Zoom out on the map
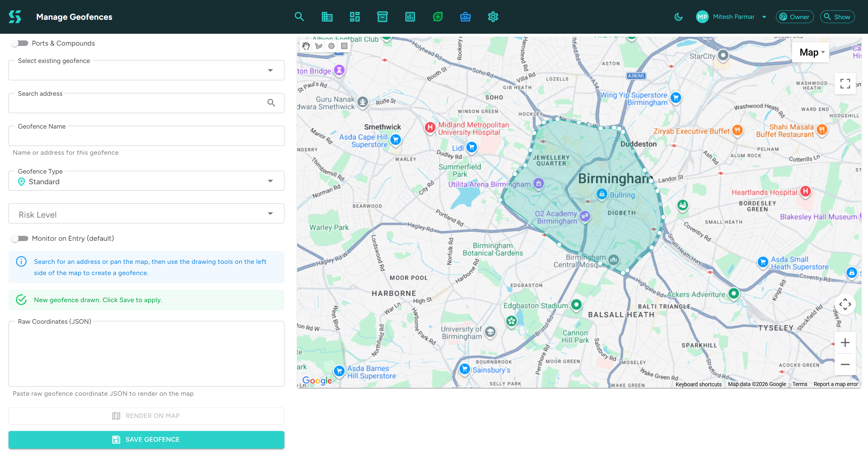The height and width of the screenshot is (455, 868). (845, 364)
